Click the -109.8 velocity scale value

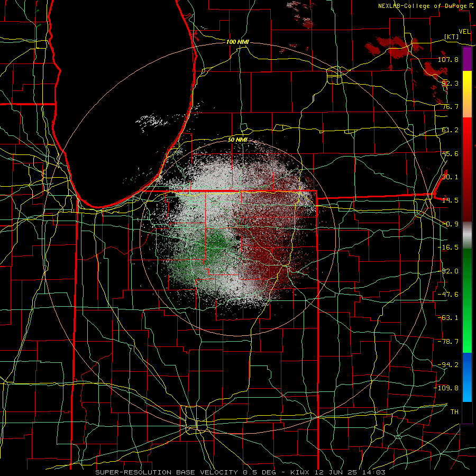pyautogui.click(x=446, y=388)
